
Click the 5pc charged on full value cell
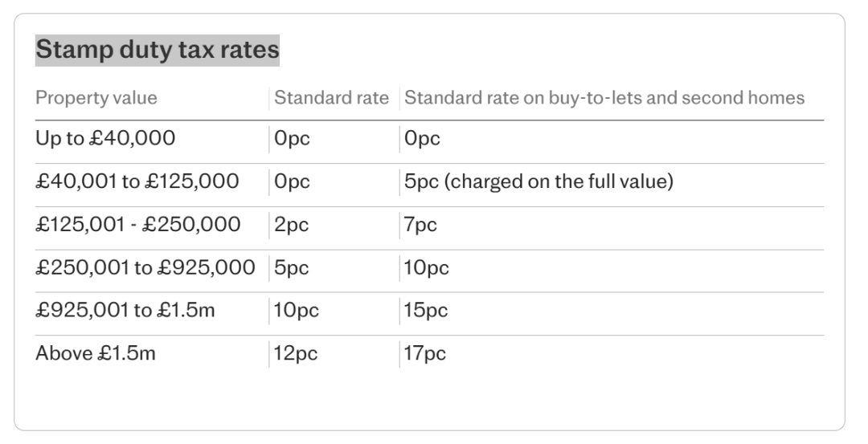tap(538, 181)
